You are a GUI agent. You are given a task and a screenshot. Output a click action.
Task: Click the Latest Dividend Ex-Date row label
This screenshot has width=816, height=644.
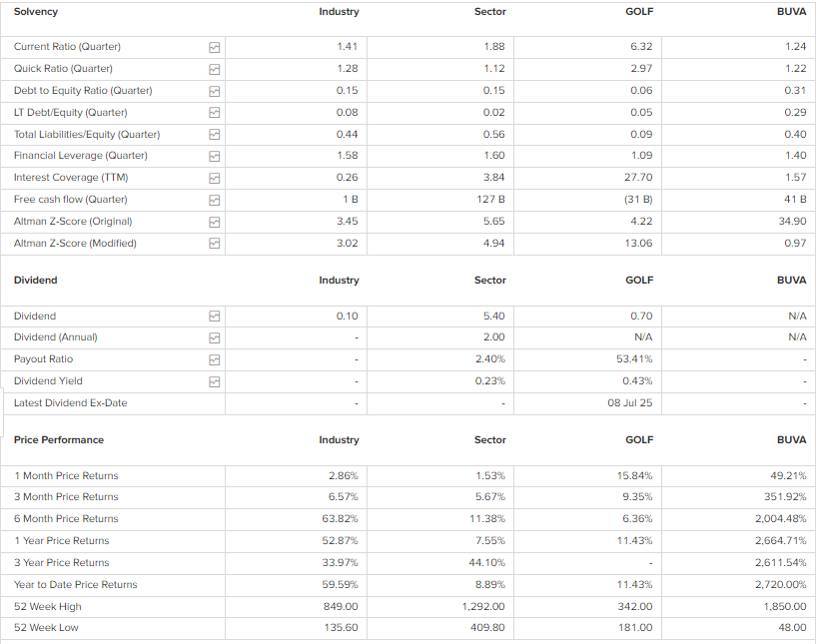(70, 403)
